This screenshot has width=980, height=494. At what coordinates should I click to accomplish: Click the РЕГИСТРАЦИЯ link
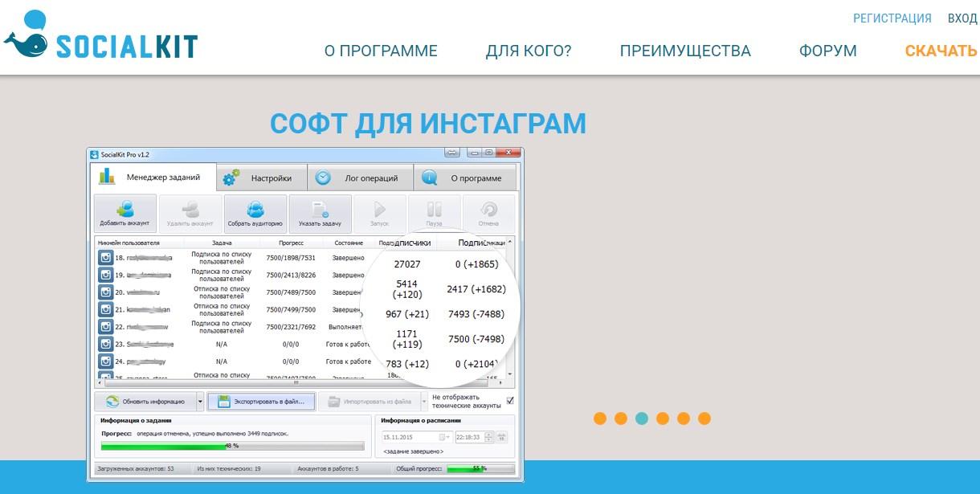892,18
